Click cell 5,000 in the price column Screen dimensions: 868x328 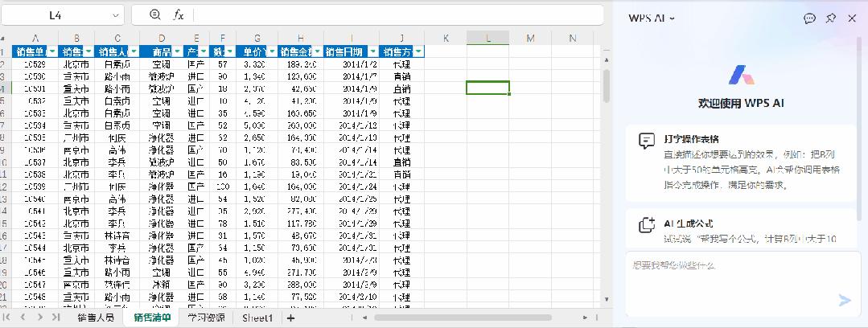257,125
